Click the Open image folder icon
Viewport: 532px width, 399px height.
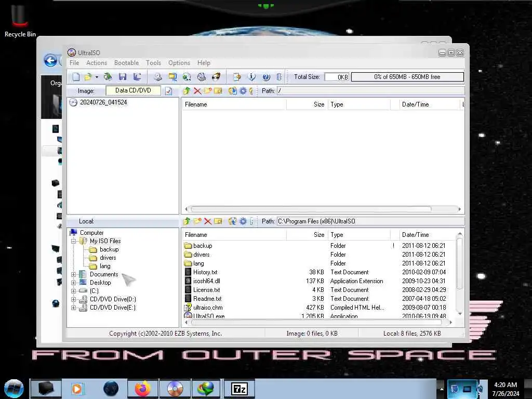point(88,77)
